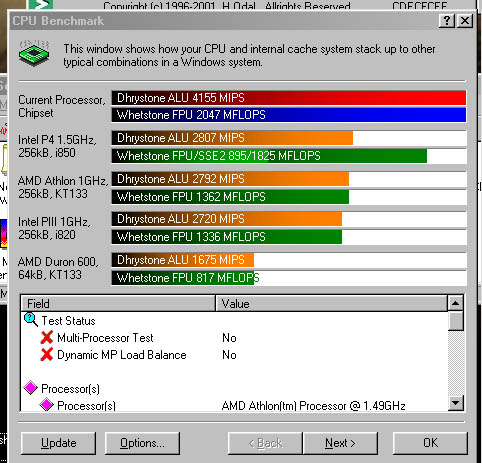Click the Whetstone FPU 1336 MFLOPS bar

227,237
